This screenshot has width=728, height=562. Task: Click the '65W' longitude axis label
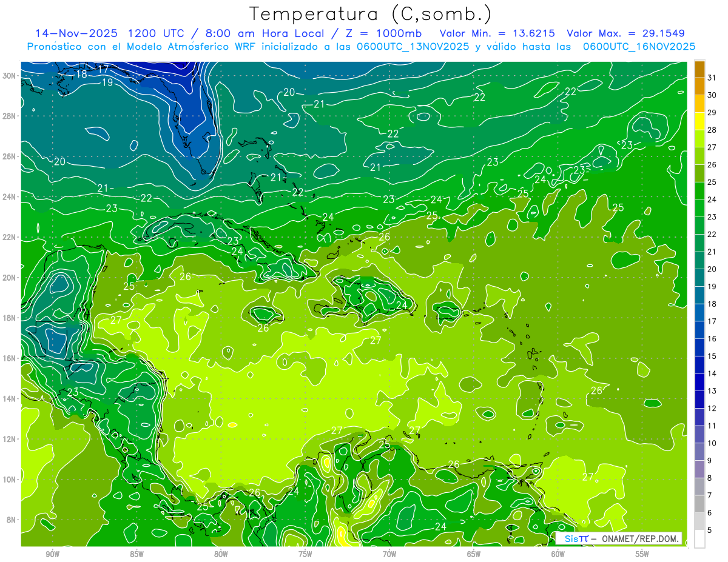474,554
